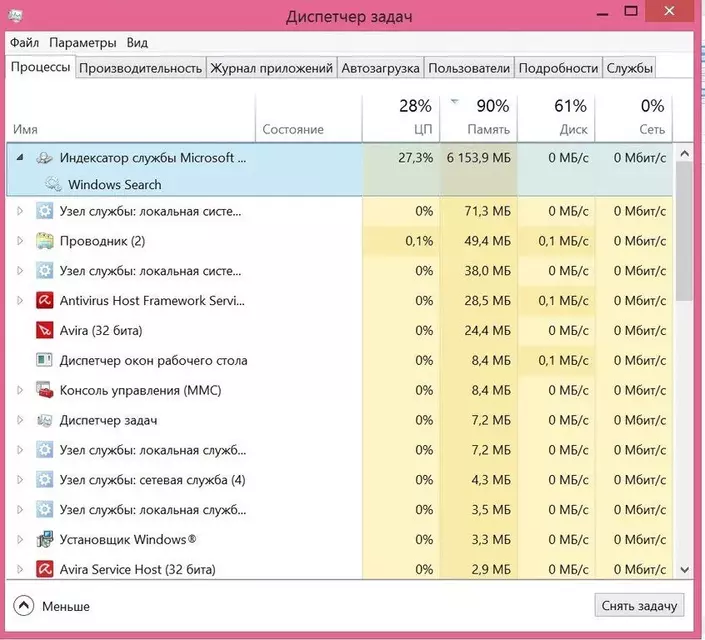
Task: Click the Avira (32 бита) umbrella icon
Action: 45,331
